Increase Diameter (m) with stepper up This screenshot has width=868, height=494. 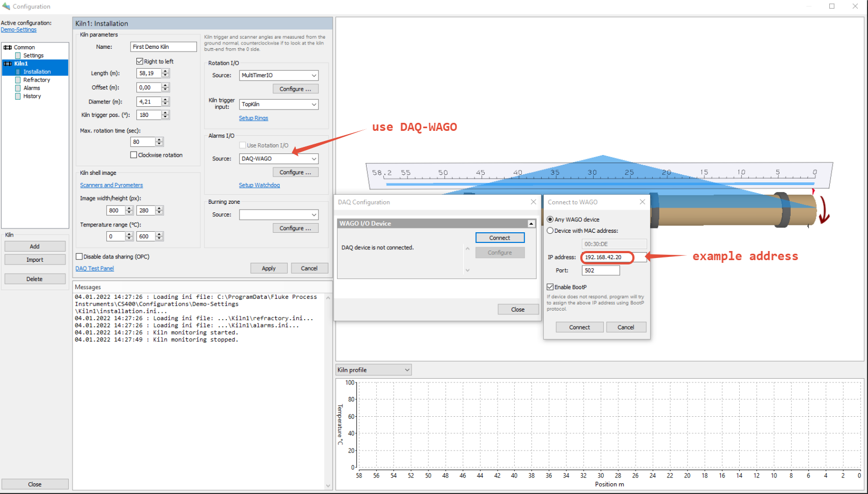click(x=165, y=99)
